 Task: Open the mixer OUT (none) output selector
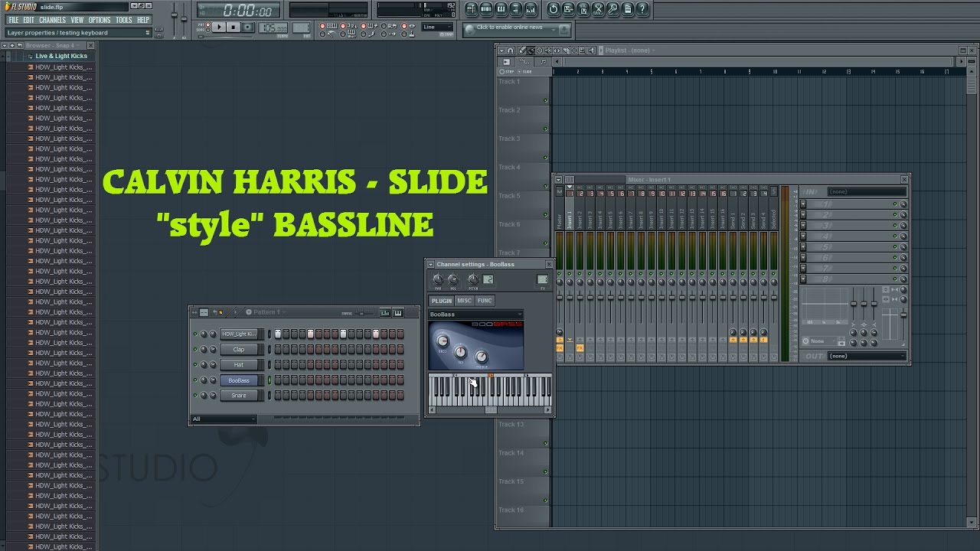point(867,356)
